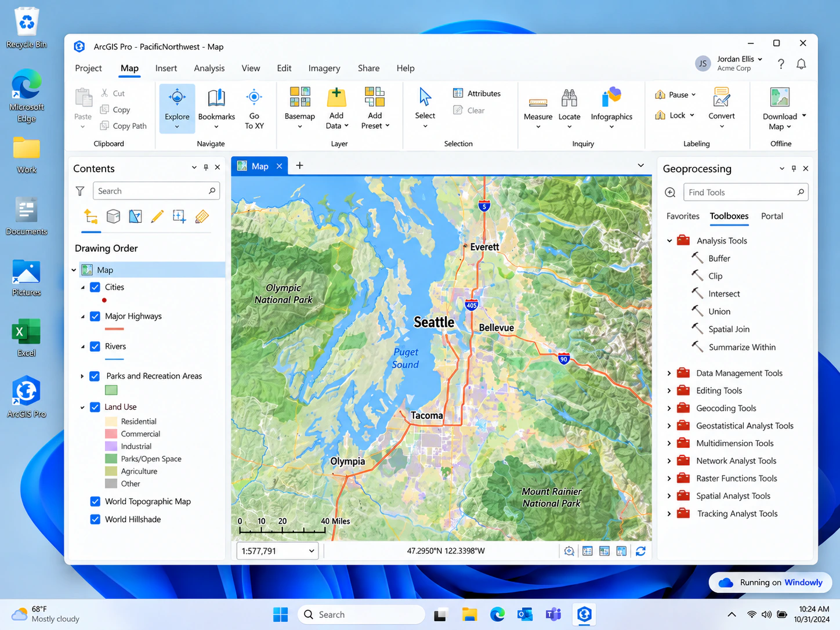Click the Commercial land use swatch

pyautogui.click(x=111, y=434)
